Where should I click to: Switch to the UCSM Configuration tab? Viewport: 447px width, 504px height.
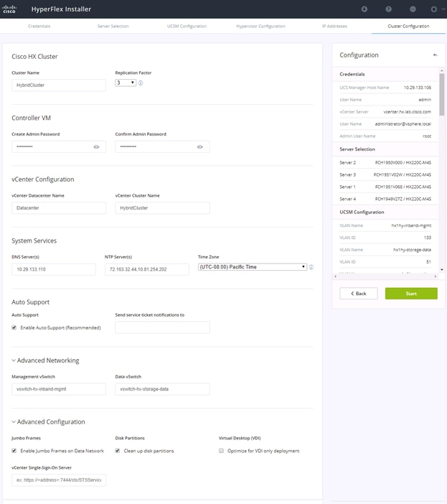(x=187, y=26)
